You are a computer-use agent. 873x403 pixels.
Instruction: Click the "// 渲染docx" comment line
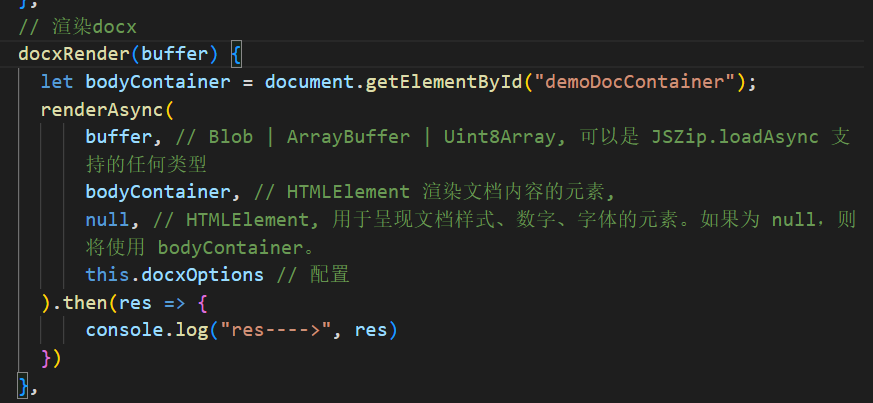tap(77, 27)
